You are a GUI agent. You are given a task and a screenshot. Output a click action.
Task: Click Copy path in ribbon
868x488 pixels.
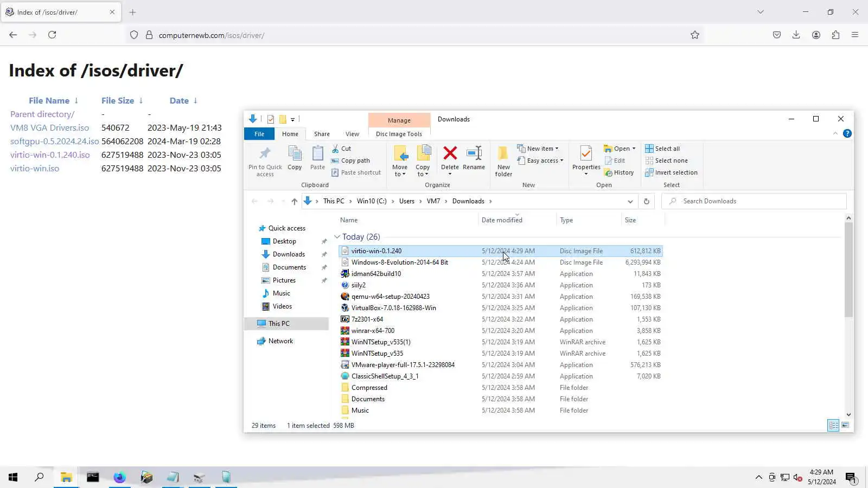(x=350, y=160)
